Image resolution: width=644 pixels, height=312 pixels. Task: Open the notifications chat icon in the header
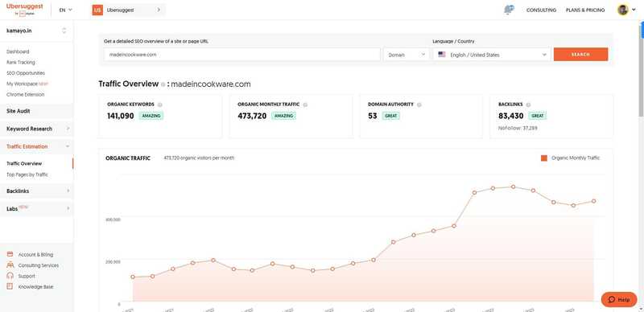pos(509,10)
